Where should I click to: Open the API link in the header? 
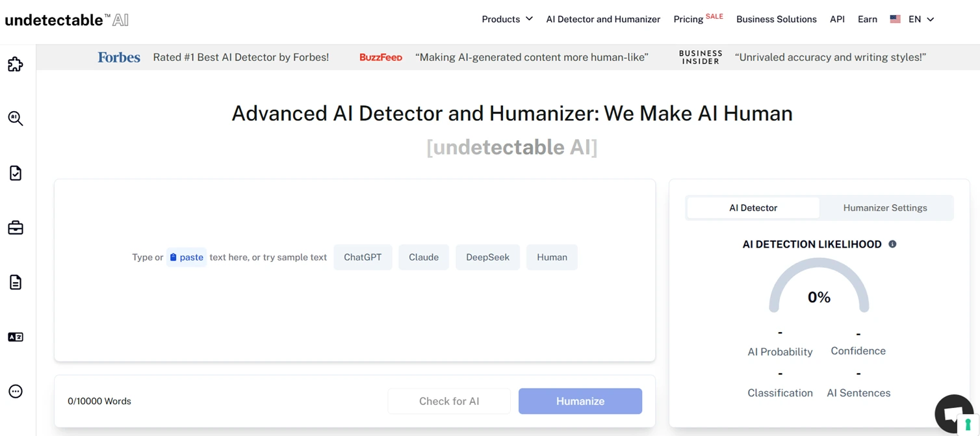837,19
